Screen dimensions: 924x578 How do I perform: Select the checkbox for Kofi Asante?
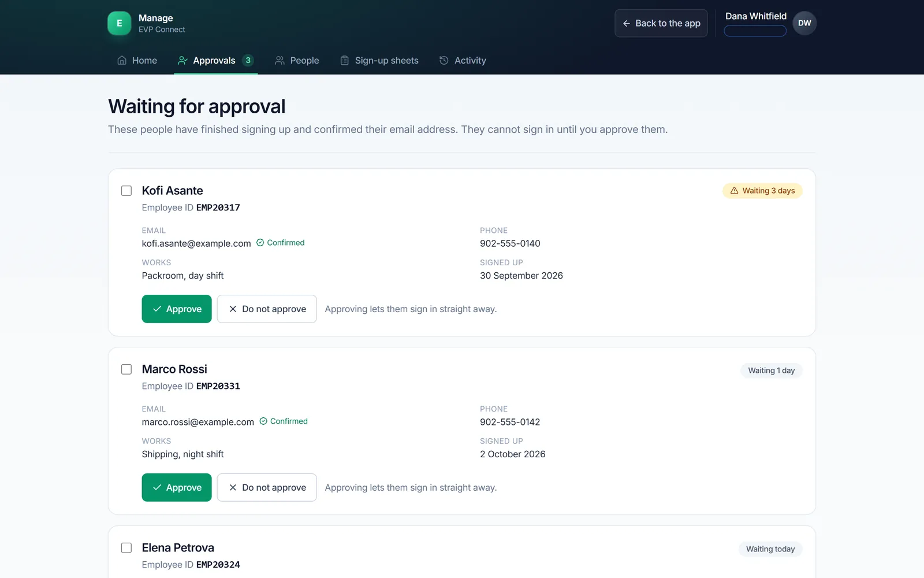coord(126,191)
